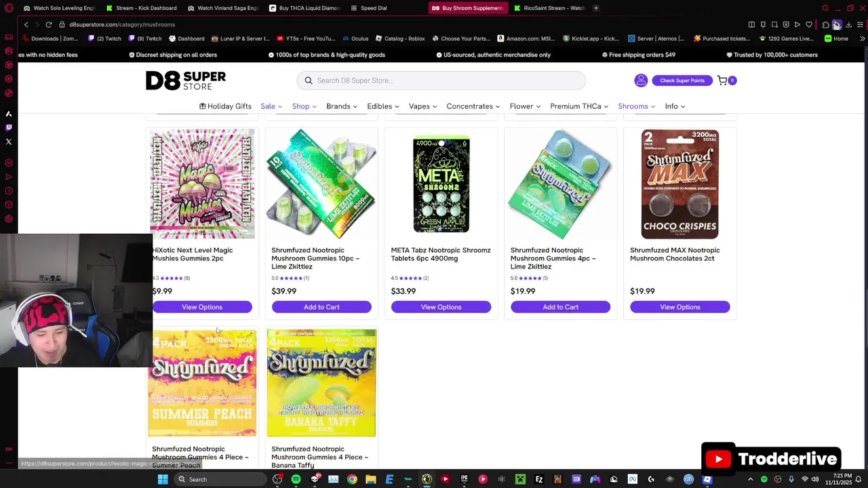Reload the current page
Image resolution: width=868 pixels, height=488 pixels.
coord(49,24)
